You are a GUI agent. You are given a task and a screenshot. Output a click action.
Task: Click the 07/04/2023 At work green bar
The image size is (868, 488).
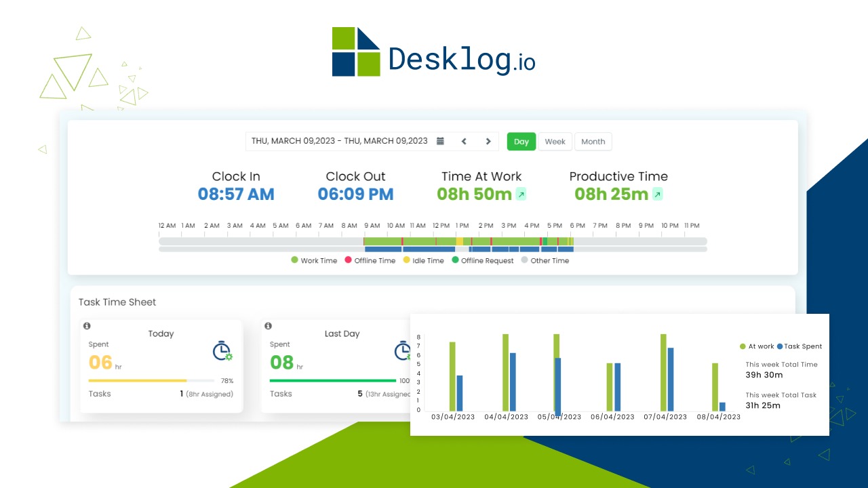(663, 372)
